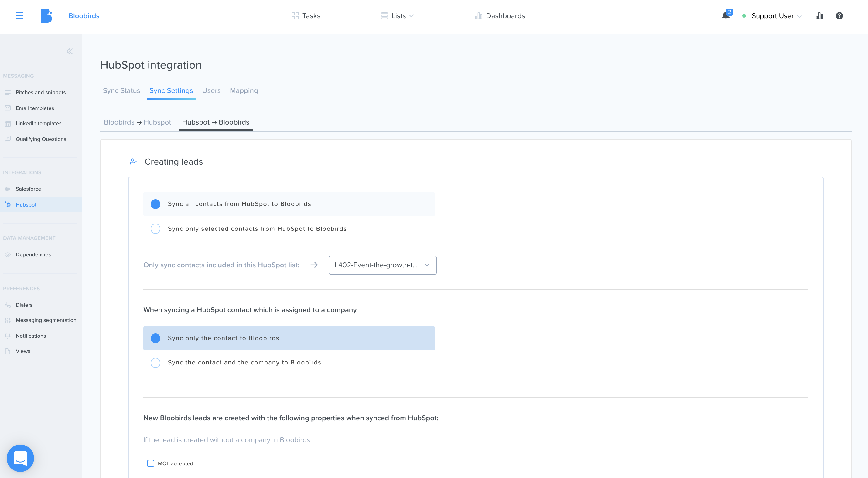Click the Lists stacked-lines icon
The width and height of the screenshot is (868, 478).
click(384, 16)
